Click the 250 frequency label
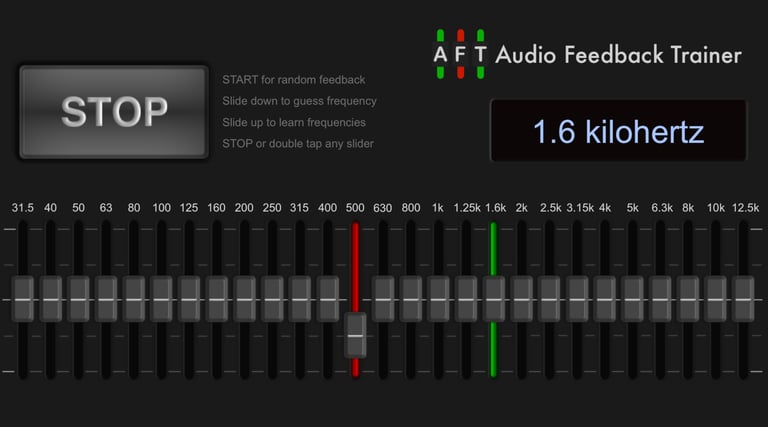 [272, 208]
